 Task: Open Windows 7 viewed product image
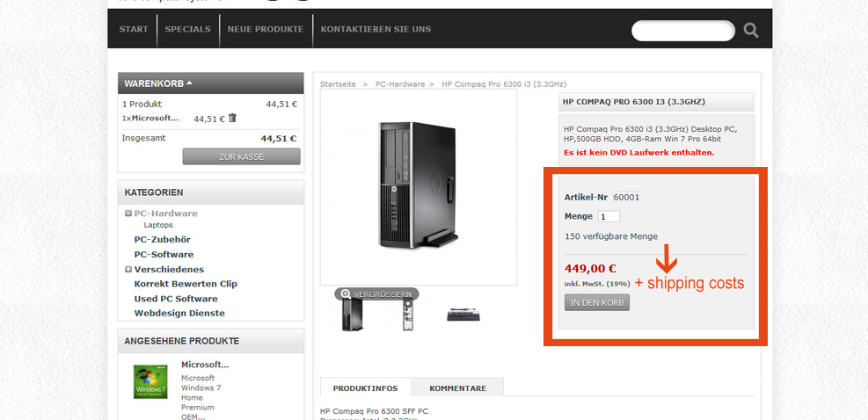150,381
